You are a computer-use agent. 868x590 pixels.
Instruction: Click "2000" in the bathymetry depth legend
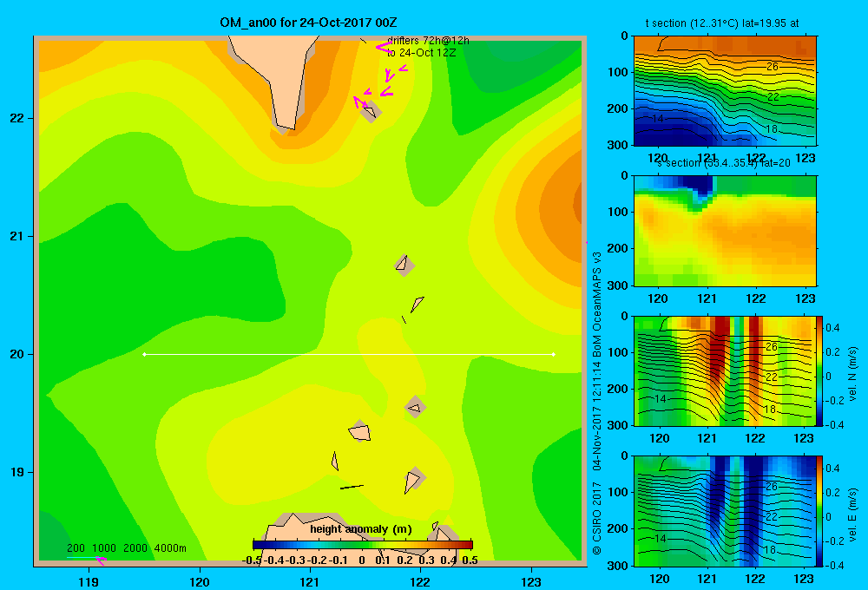point(135,548)
